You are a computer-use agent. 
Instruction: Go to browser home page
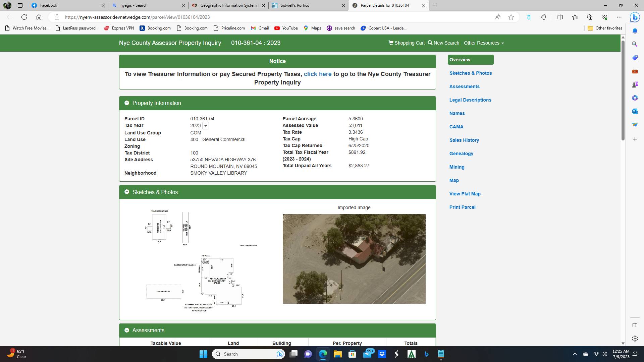39,17
